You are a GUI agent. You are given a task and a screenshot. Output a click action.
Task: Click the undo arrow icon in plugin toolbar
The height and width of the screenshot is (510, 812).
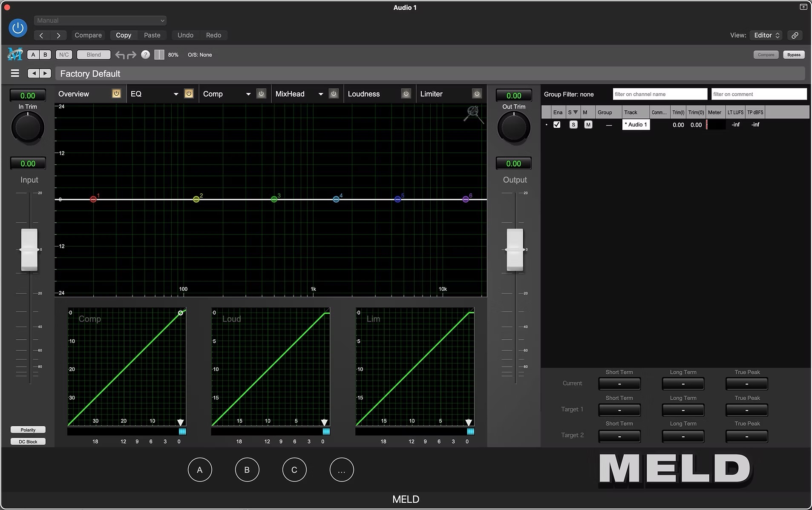pyautogui.click(x=120, y=55)
